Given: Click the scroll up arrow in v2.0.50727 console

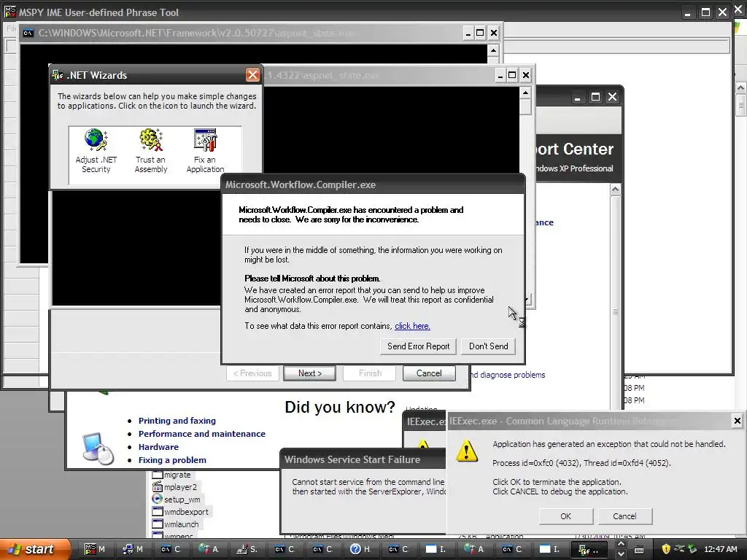Looking at the screenshot, I should (493, 50).
